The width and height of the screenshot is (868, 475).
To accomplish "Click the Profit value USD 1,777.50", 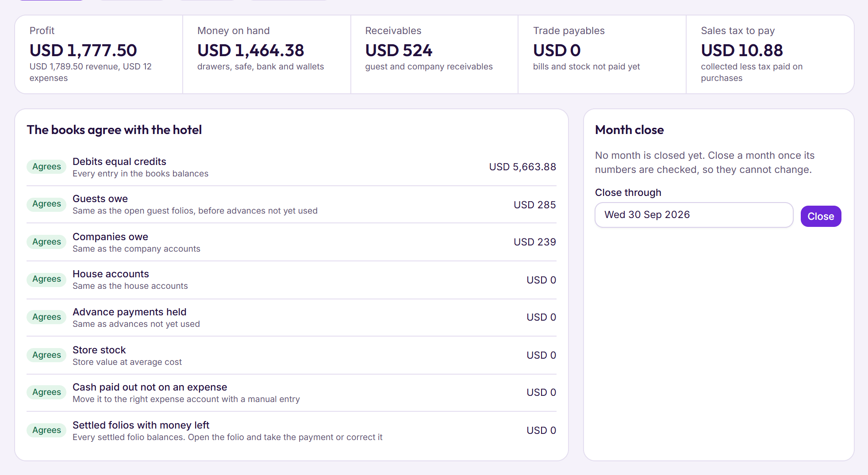I will click(83, 50).
